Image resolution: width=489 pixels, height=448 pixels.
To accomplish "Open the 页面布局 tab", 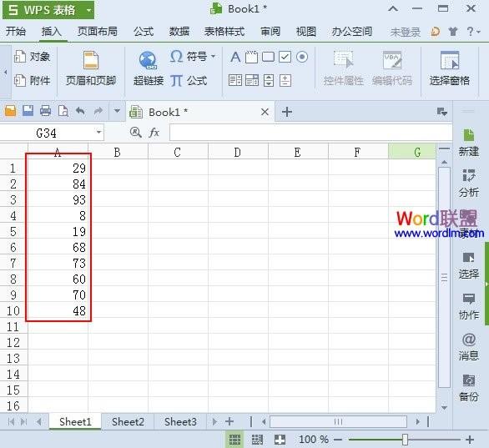I will 98,31.
